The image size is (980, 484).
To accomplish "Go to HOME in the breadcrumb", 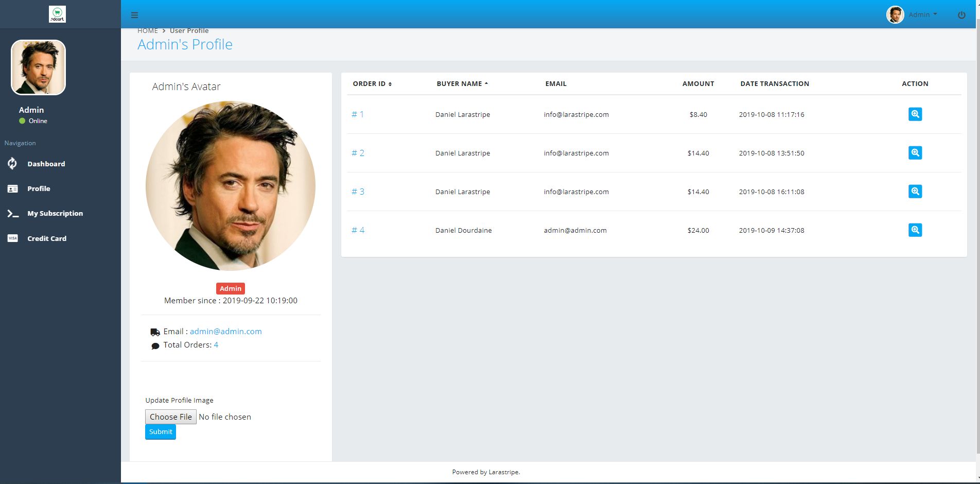I will click(148, 31).
